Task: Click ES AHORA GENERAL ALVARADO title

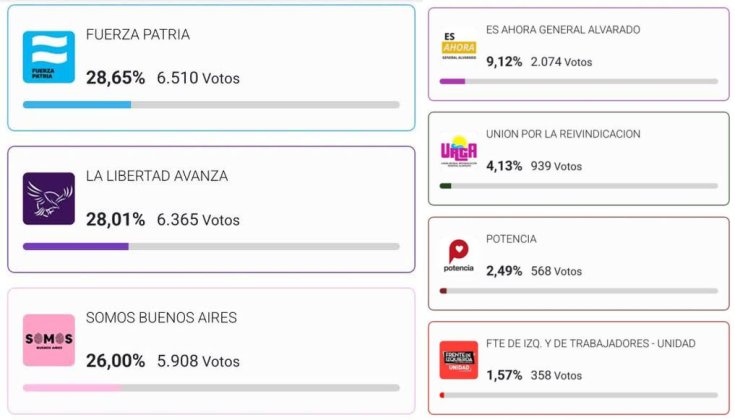Action: tap(562, 30)
